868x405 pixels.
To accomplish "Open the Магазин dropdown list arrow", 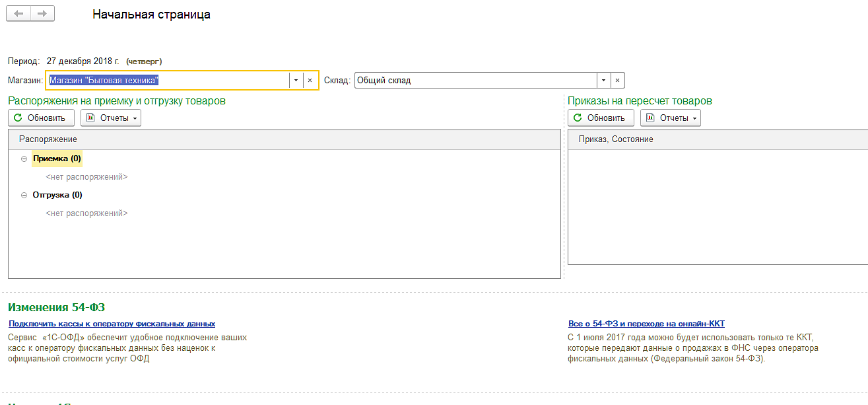I will pos(296,81).
